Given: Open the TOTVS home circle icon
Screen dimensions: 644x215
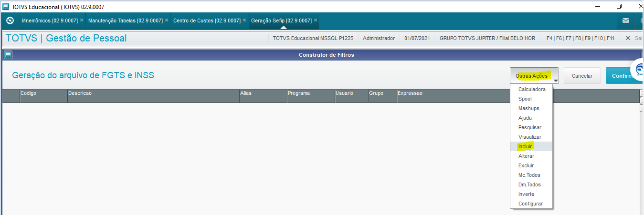Looking at the screenshot, I should [10, 21].
